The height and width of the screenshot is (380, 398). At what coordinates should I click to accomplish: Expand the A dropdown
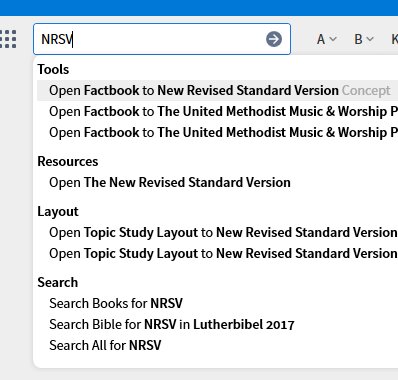point(327,39)
